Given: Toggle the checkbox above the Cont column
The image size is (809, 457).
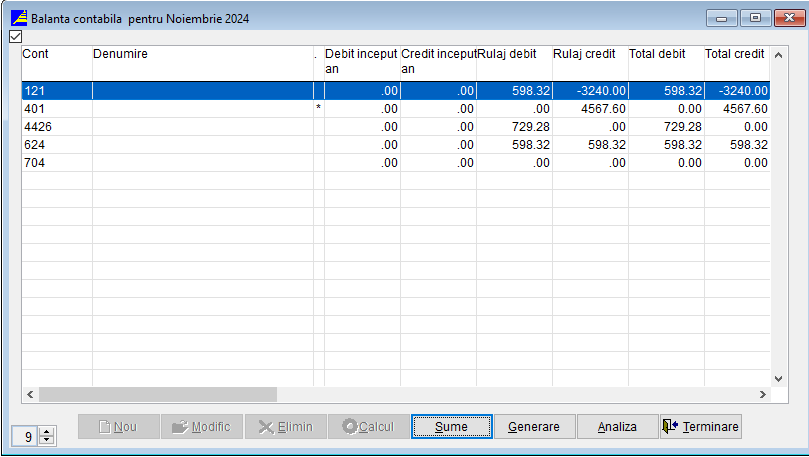Looking at the screenshot, I should point(15,37).
